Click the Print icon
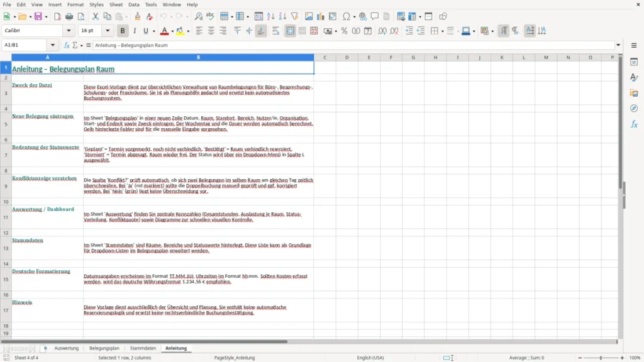This screenshot has height=362, width=644. (69, 16)
